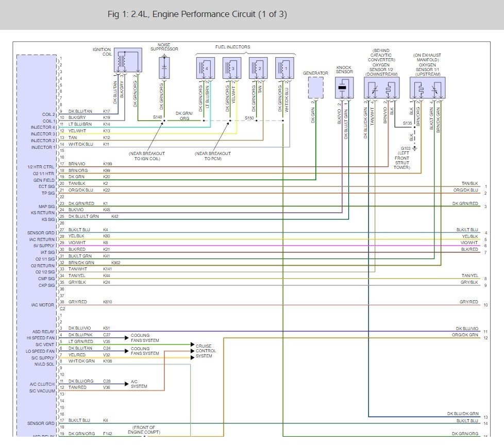Image resolution: width=504 pixels, height=446 pixels.
Task: Click 'VIO/WHT K6' wire label at PCM
Action: click(88, 243)
